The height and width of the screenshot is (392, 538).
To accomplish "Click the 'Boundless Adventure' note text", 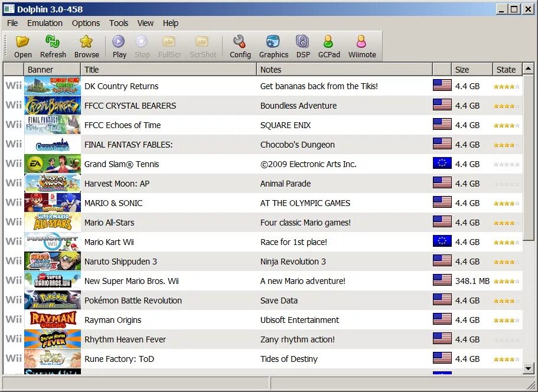I will coord(298,106).
